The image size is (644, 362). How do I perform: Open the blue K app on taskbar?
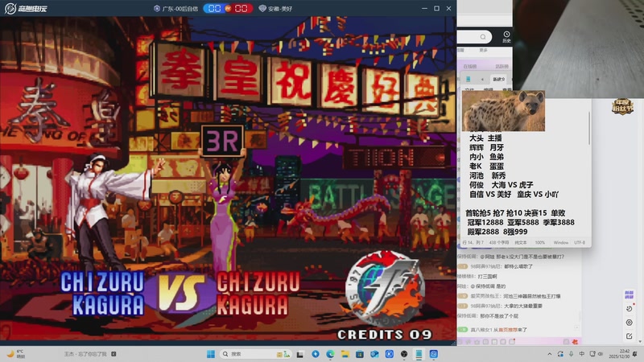point(390,354)
